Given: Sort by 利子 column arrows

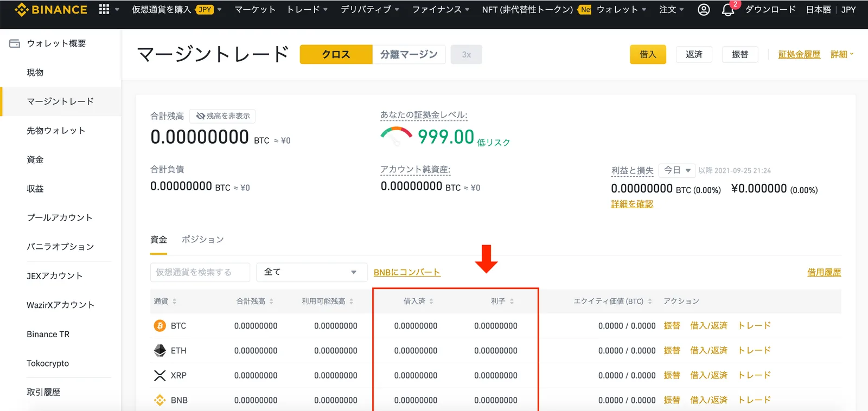Looking at the screenshot, I should click(512, 301).
